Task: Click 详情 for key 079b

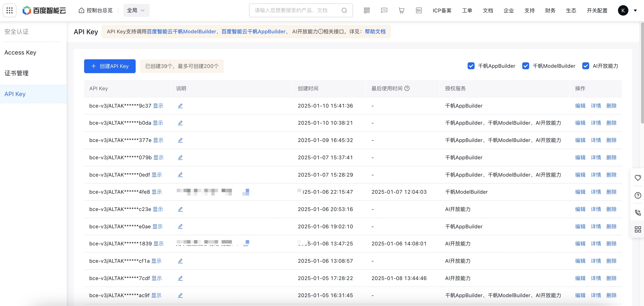Action: point(596,158)
